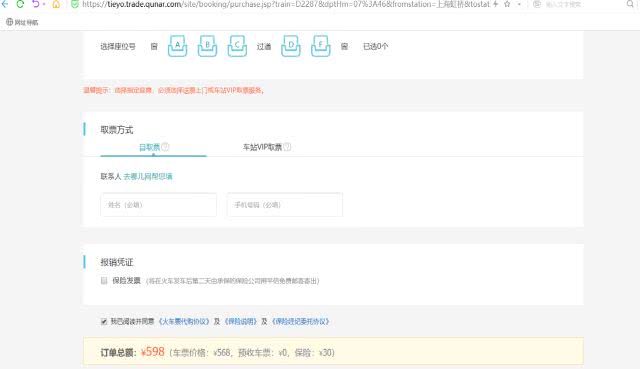Open the 火车票代购协议 link
The height and width of the screenshot is (369, 640).
tap(184, 322)
